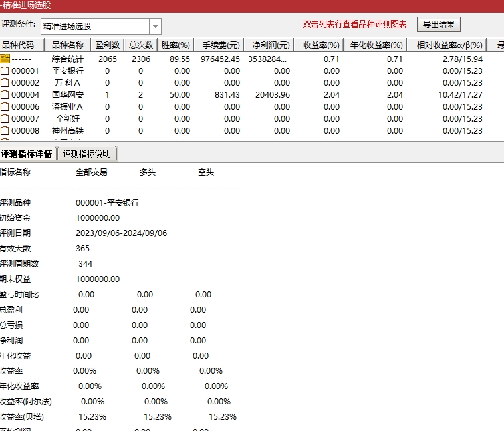Click the 初始资金 label
Image resolution: width=504 pixels, height=431 pixels.
pyautogui.click(x=15, y=218)
